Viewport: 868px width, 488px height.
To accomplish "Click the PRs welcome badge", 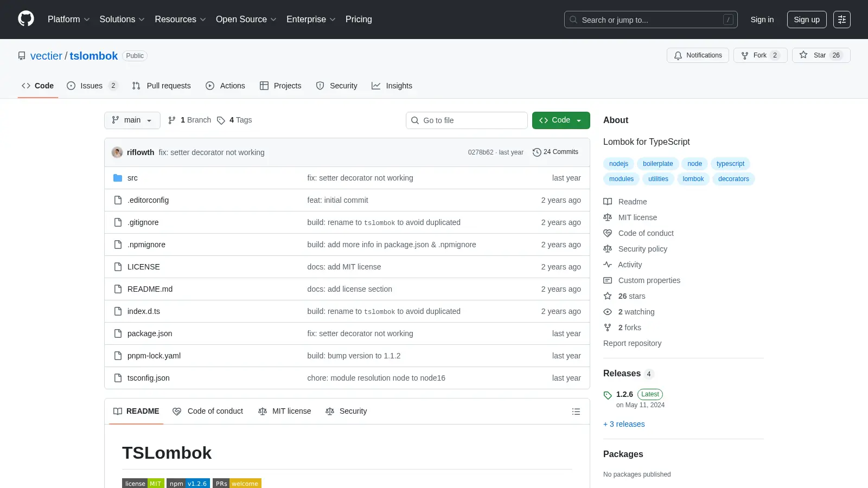I will click(237, 483).
